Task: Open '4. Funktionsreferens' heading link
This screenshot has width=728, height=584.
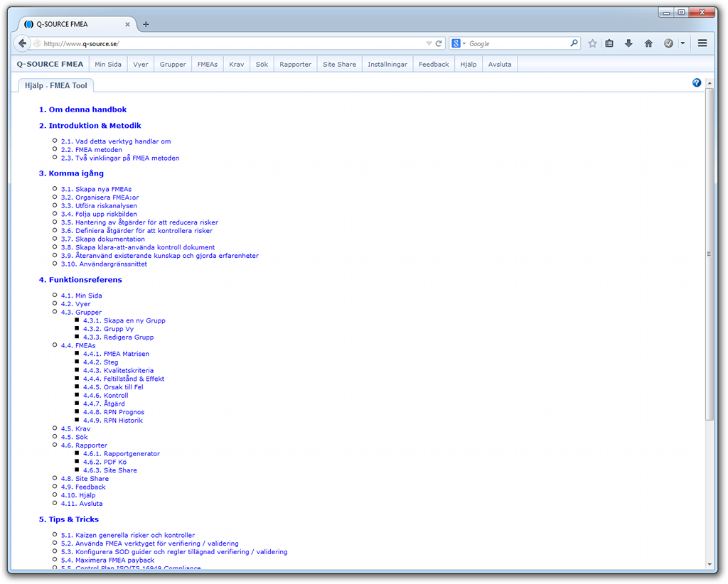Action: [x=80, y=280]
